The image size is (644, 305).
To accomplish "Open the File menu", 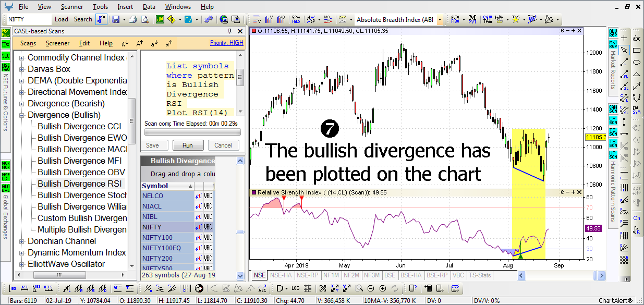I will [23, 7].
